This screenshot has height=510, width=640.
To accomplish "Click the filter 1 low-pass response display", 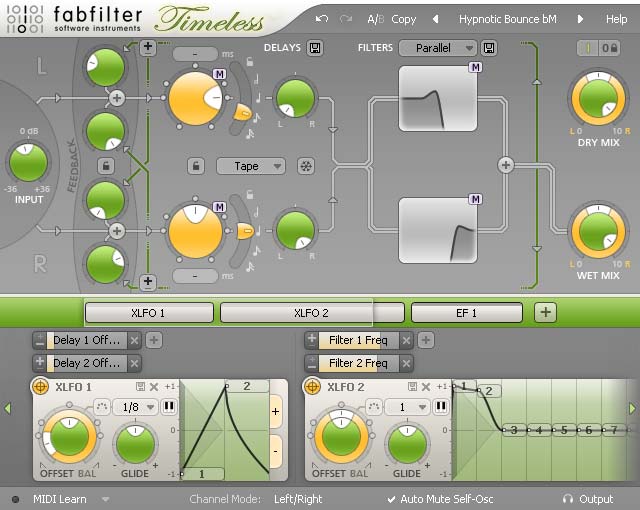I will 438,98.
